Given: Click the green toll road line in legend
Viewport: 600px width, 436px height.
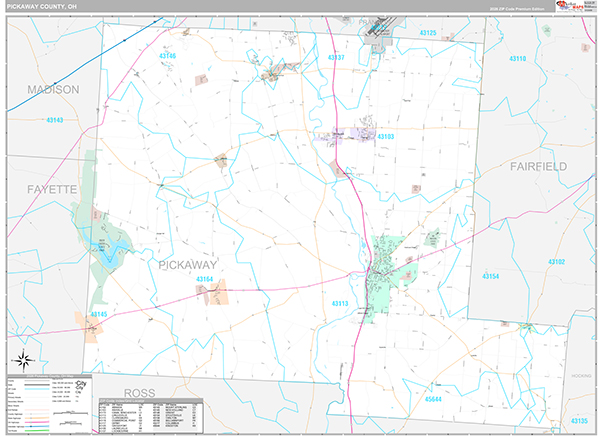Looking at the screenshot, I should pyautogui.click(x=38, y=431).
